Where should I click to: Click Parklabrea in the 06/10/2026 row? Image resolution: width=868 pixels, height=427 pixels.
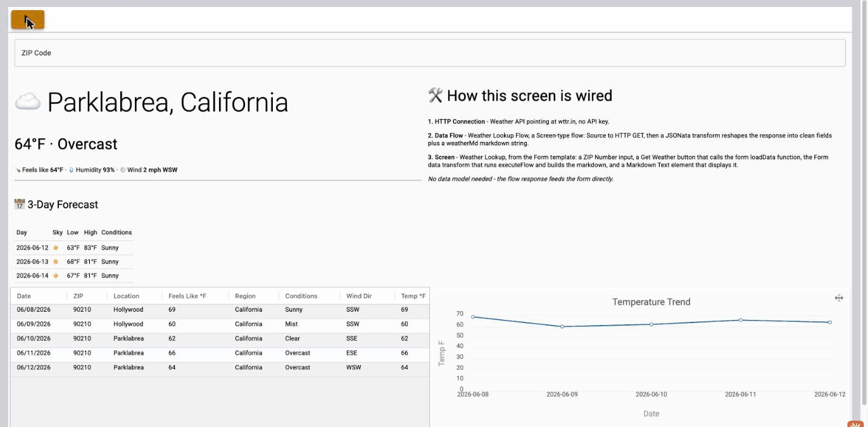pos(129,339)
